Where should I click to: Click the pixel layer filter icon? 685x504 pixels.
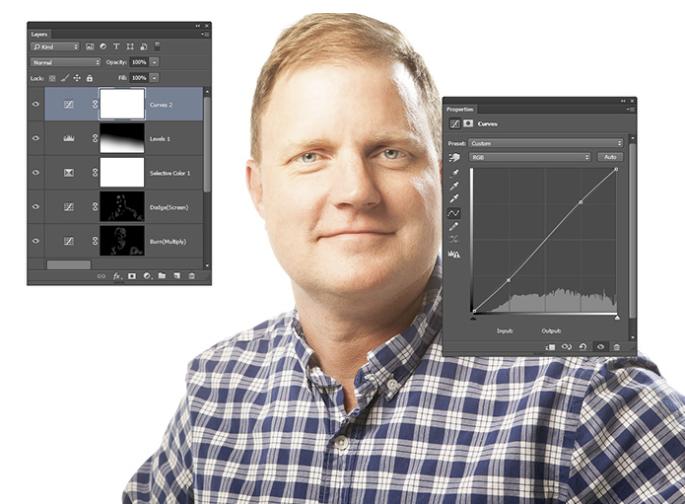pyautogui.click(x=90, y=46)
